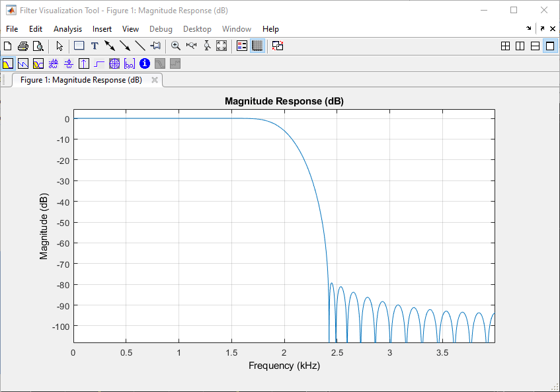Select the Edit Plot arrow pointer tool
Viewport: 560px width, 392px height.
coord(60,46)
